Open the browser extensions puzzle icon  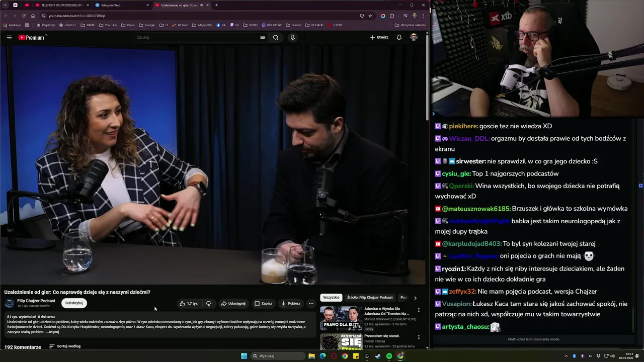tap(392, 16)
